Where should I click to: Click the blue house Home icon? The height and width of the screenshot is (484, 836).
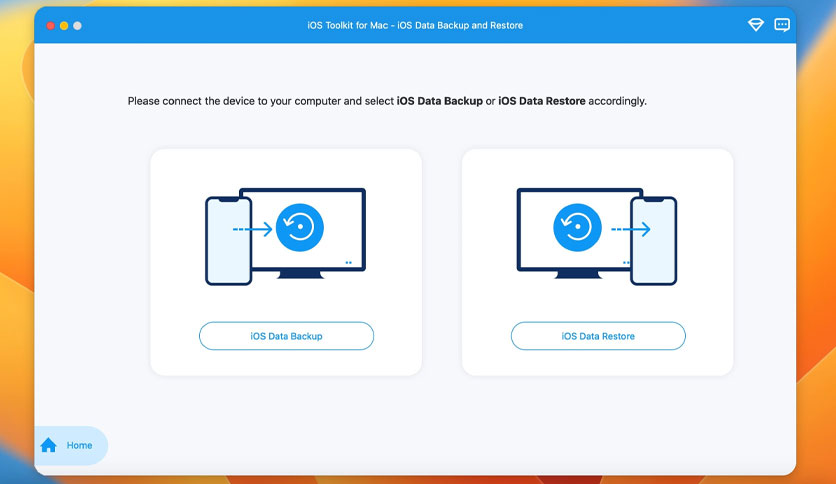pos(49,445)
